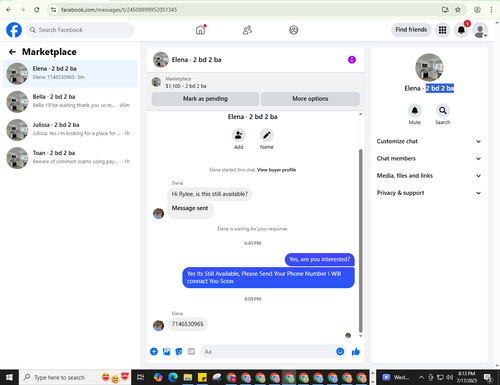Show hidden system tray icons

pyautogui.click(x=421, y=377)
